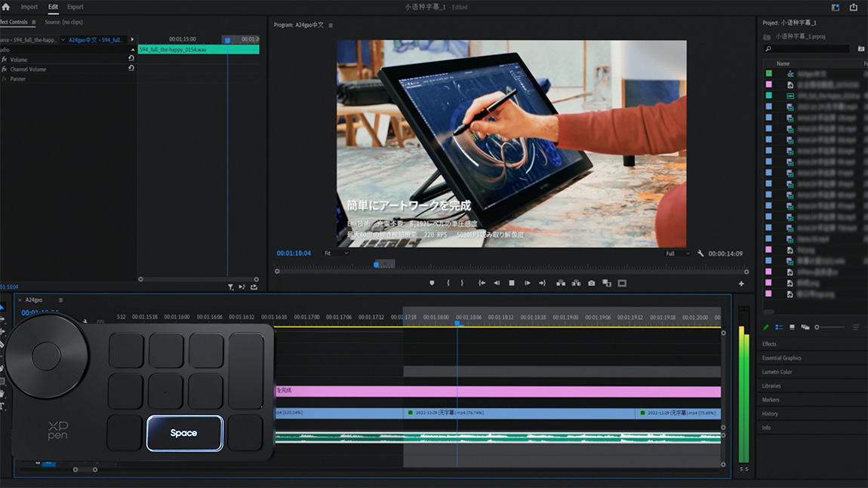
Task: Open the Lumetri Color panel
Action: click(776, 372)
